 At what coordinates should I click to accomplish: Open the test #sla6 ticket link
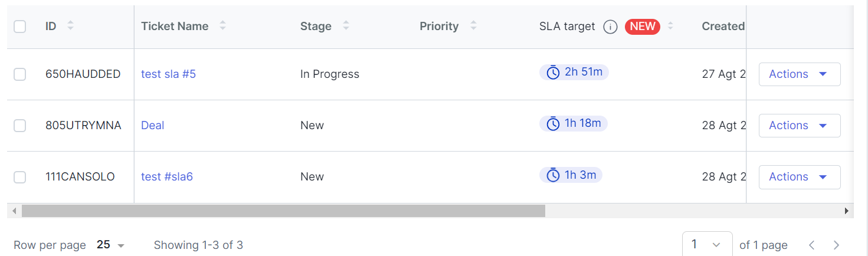pos(167,177)
